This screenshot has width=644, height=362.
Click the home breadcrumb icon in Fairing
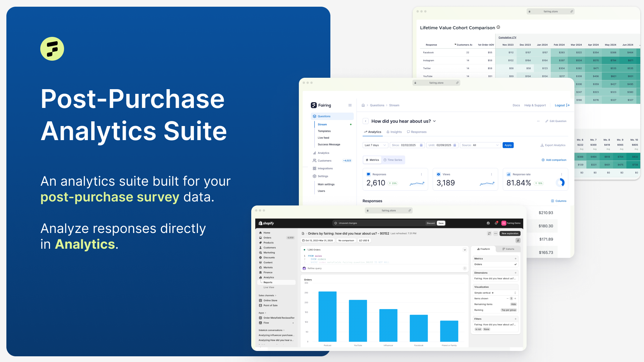(x=363, y=105)
